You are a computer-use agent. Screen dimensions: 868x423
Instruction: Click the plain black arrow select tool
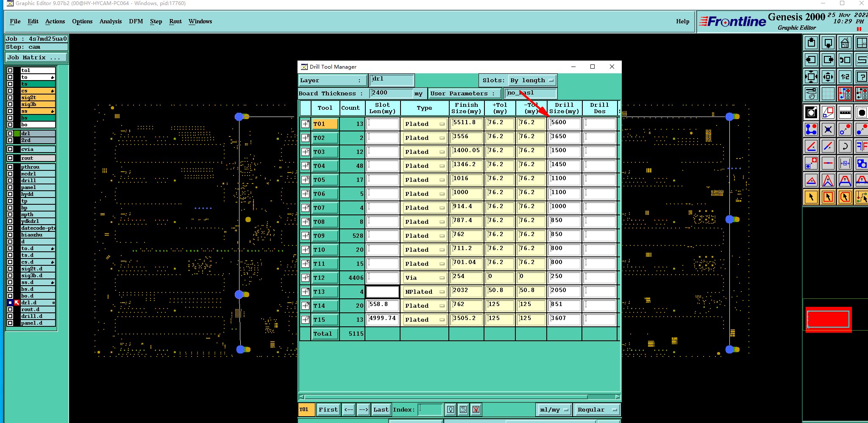(x=811, y=197)
